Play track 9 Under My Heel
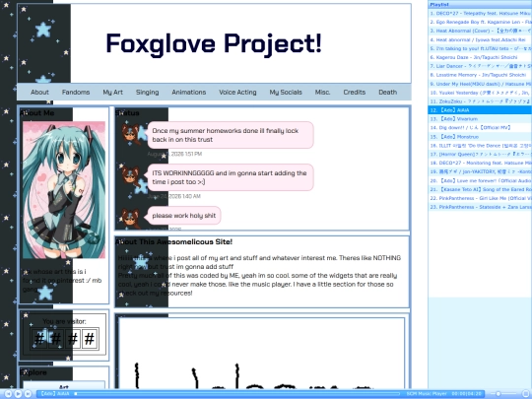This screenshot has width=532, height=399. pos(480,84)
